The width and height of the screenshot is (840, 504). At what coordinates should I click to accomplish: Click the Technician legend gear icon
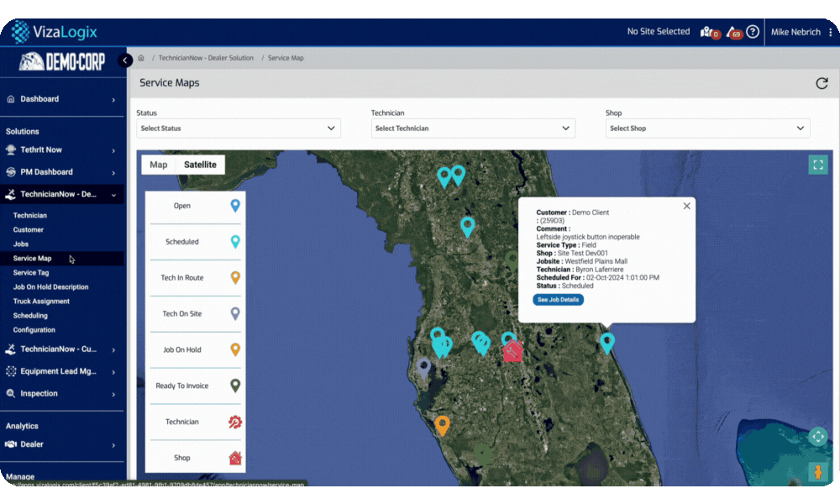coord(235,422)
